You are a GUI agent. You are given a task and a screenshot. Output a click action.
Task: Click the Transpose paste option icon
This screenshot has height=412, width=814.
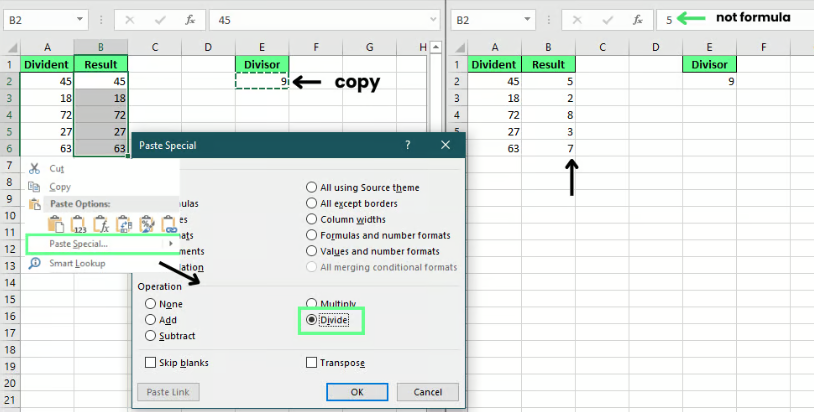pos(124,224)
